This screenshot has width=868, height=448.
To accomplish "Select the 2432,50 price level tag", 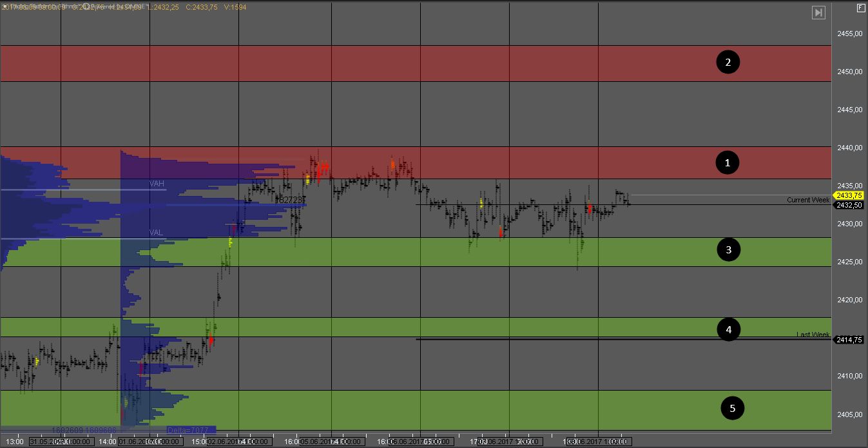I will [849, 205].
